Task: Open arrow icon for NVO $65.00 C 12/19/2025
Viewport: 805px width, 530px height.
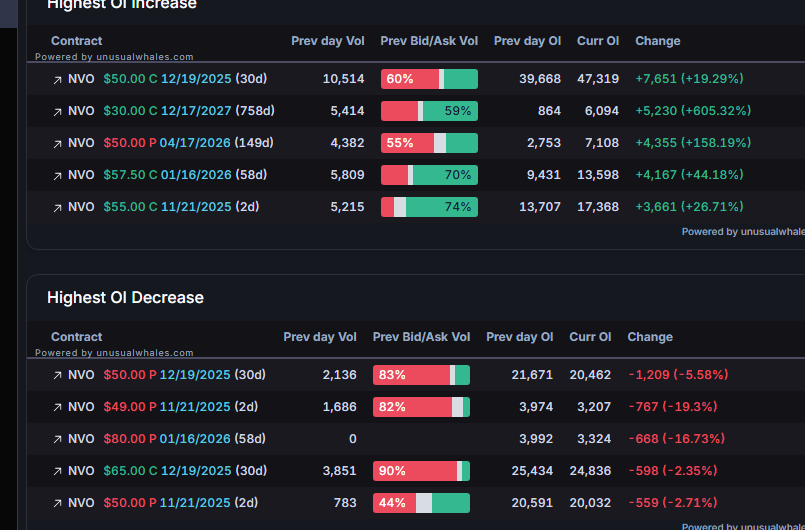Action: (57, 471)
